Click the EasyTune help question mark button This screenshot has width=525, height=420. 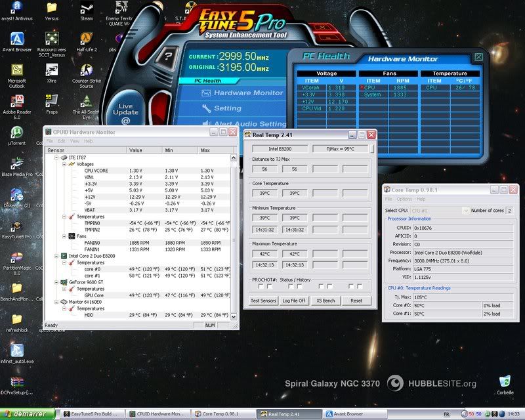169,57
